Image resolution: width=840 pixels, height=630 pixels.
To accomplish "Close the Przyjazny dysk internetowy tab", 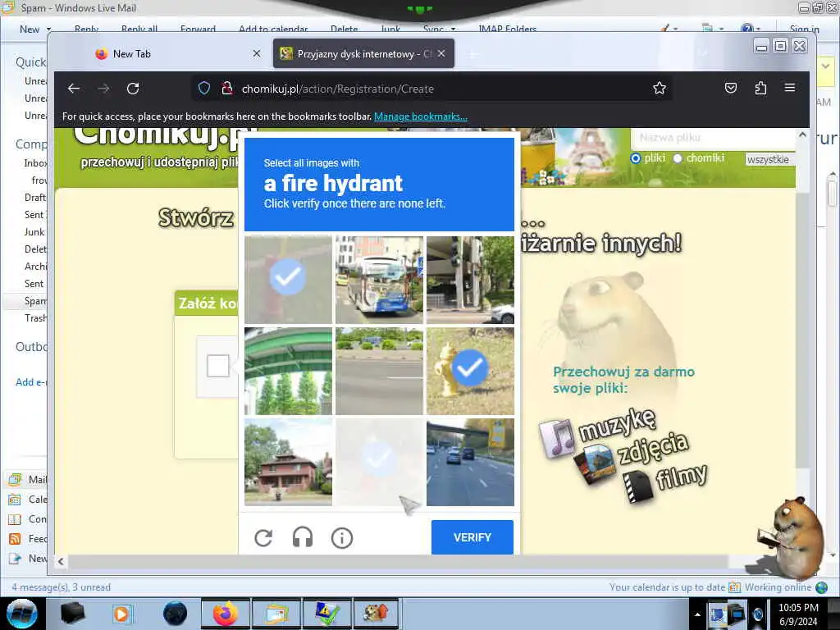I will tap(441, 53).
